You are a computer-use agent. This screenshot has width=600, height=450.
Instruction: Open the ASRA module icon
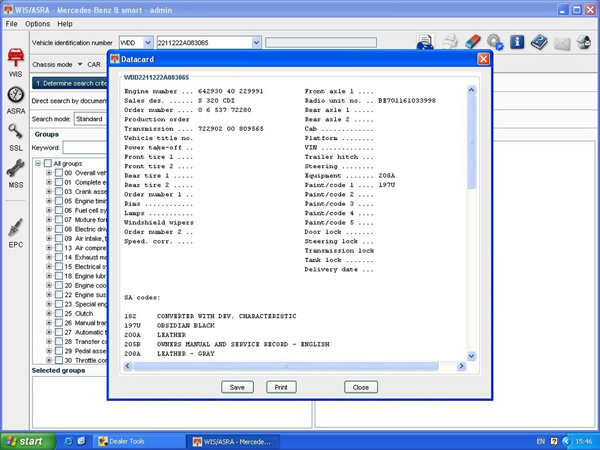[16, 100]
